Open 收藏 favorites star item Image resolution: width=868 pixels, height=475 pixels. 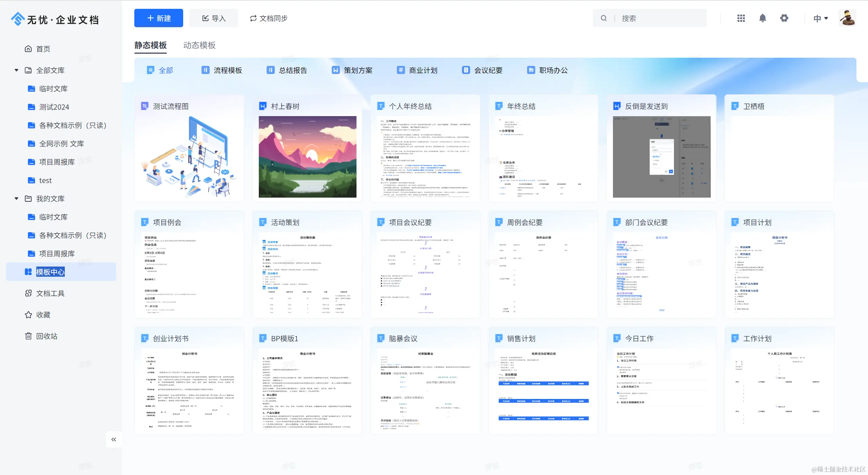(x=43, y=315)
